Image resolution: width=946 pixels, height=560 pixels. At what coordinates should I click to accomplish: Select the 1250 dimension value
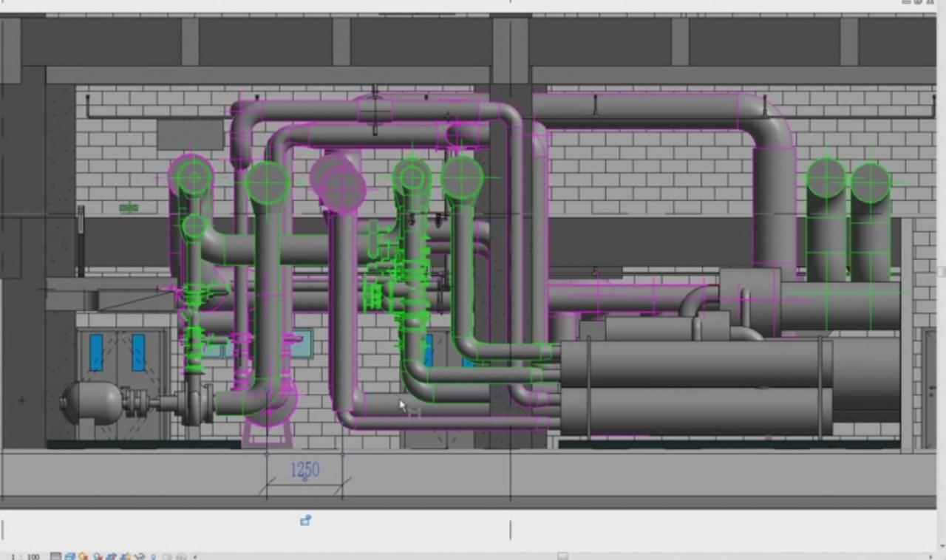point(304,470)
